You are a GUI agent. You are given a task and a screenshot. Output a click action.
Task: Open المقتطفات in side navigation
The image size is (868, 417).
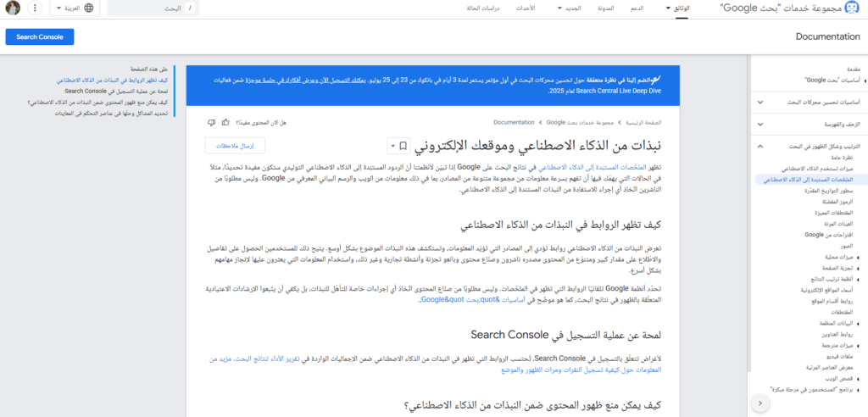[842, 313]
